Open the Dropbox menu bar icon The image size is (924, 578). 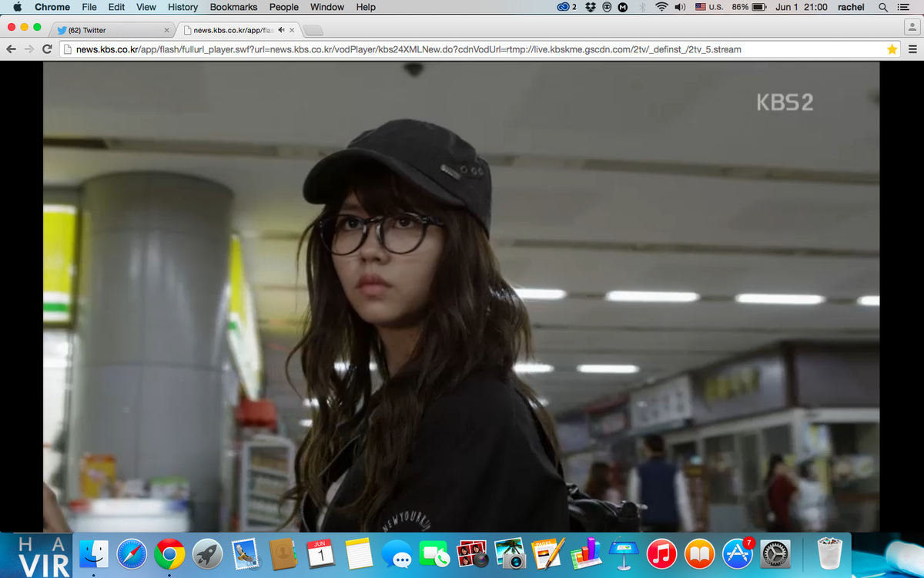[591, 7]
